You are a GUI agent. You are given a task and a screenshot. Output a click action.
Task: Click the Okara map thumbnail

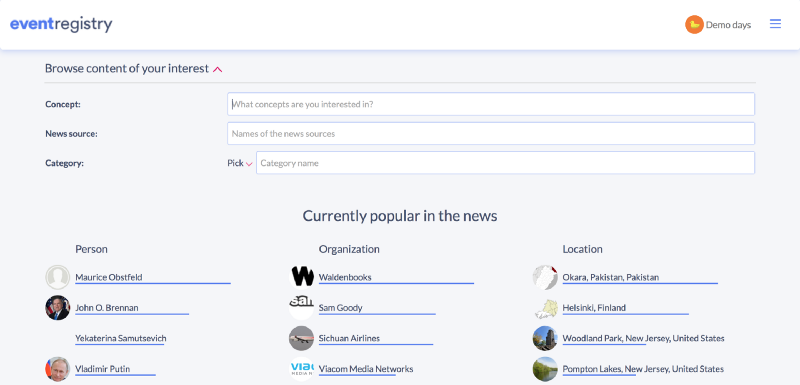545,277
